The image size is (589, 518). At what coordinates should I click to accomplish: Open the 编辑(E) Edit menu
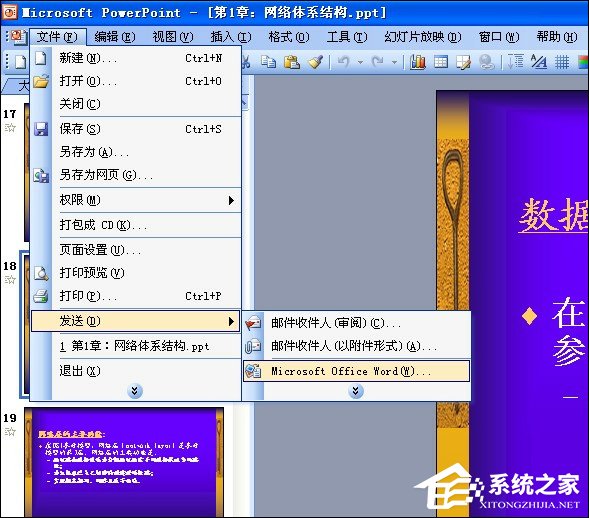click(x=115, y=37)
